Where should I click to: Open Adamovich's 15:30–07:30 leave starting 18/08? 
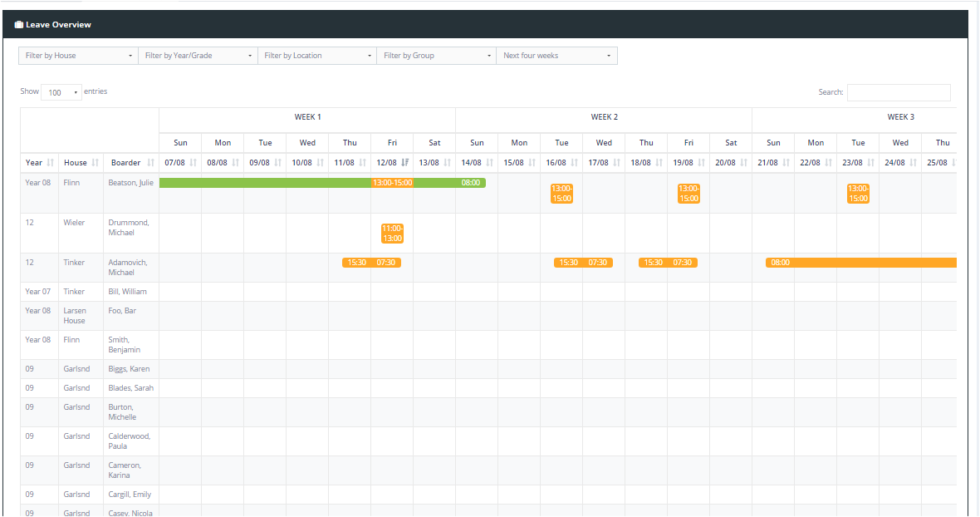coord(668,263)
